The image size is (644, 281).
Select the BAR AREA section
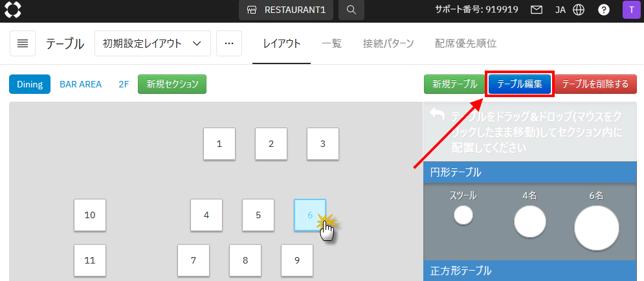click(80, 84)
